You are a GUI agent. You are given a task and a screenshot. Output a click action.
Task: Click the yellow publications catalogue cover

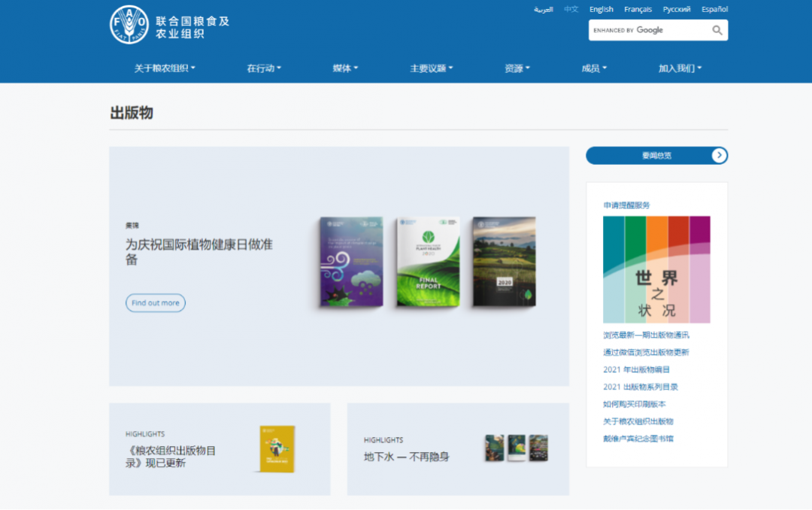click(277, 450)
